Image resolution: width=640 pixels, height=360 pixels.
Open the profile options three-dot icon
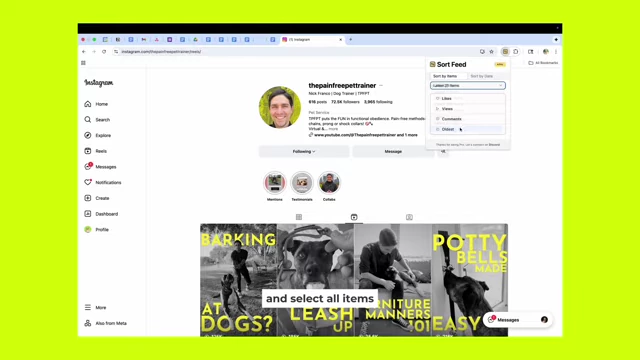point(381,86)
